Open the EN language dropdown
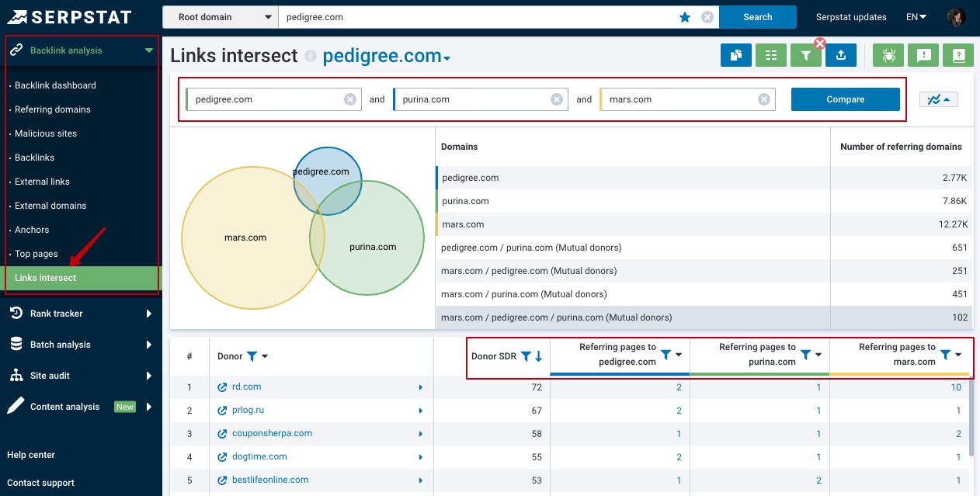 point(916,17)
